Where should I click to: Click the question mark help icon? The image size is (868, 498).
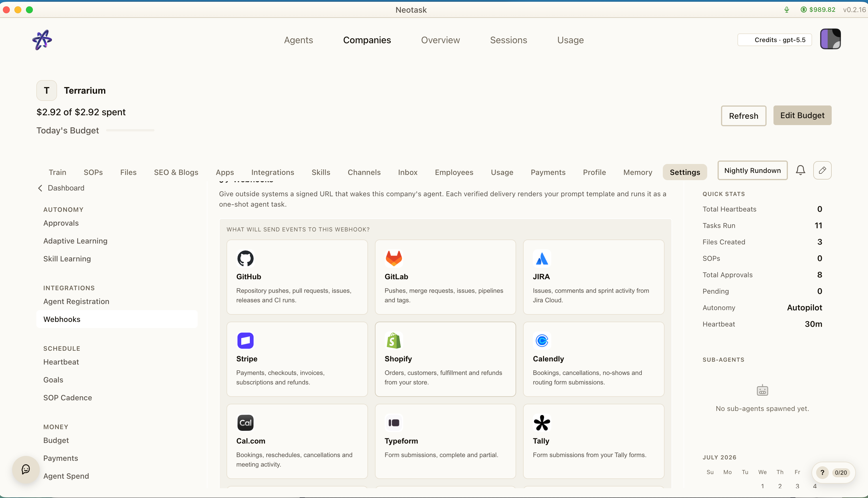pos(822,472)
